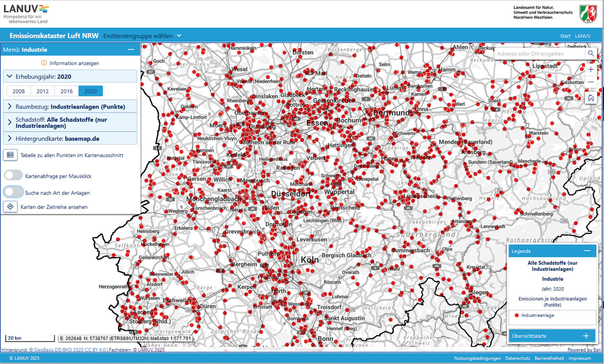Open the Start menu item

coord(565,36)
